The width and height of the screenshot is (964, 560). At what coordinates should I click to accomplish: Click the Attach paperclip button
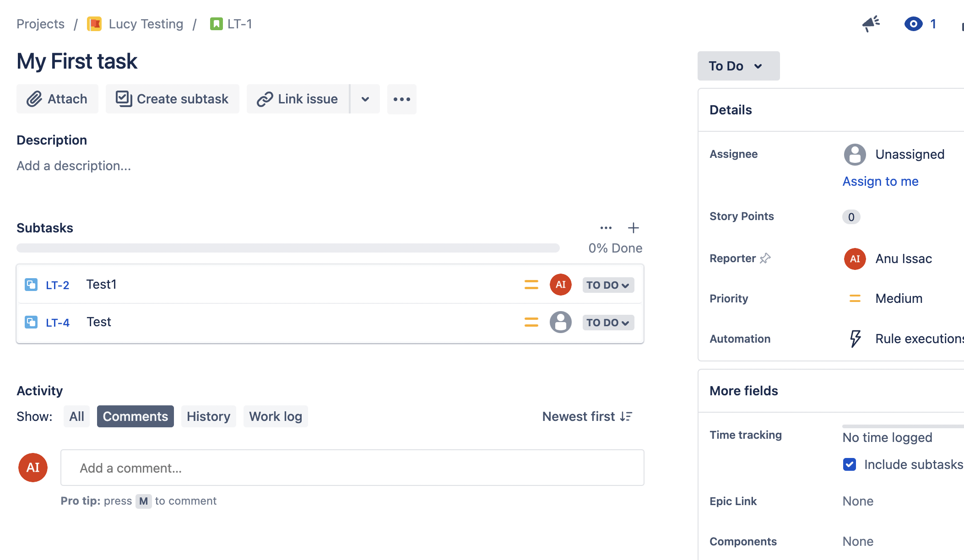[x=57, y=99]
